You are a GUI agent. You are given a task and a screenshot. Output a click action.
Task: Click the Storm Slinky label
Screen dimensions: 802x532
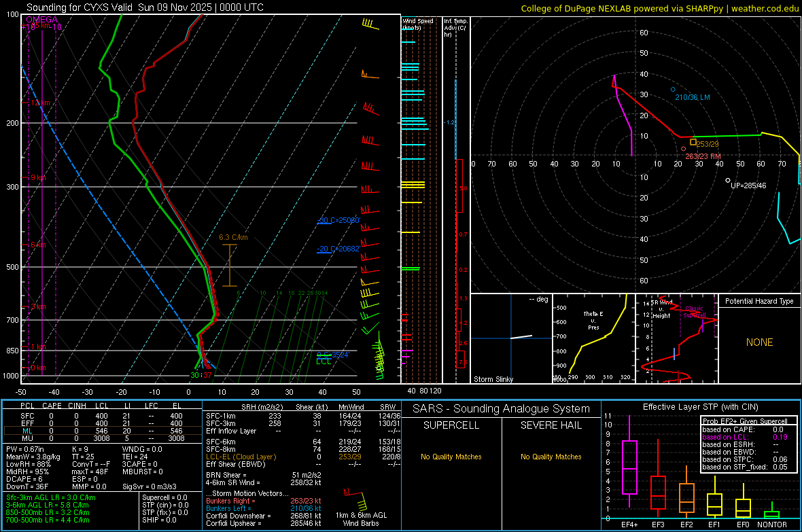493,379
